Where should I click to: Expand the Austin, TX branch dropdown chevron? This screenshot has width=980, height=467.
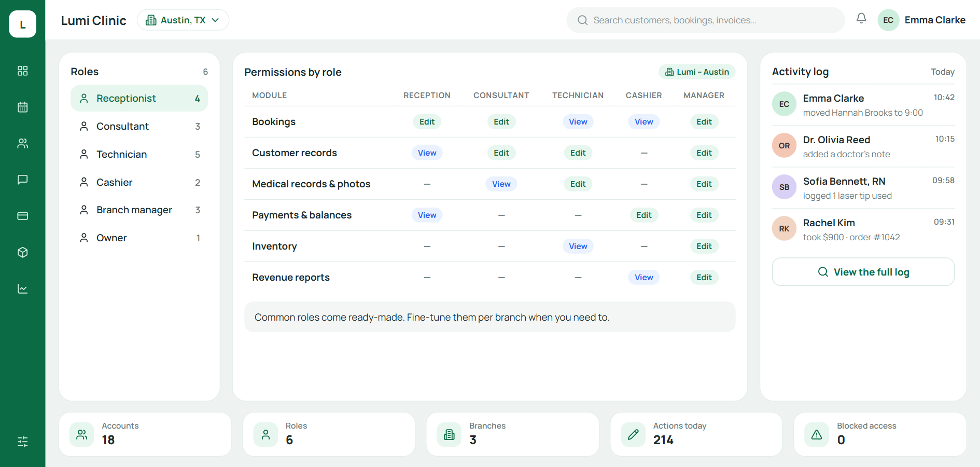215,20
